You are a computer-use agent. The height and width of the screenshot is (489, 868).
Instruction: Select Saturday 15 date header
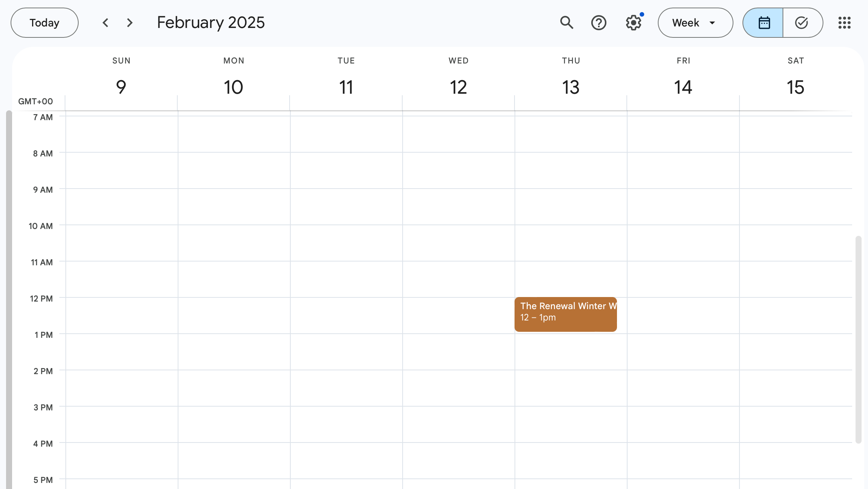coord(795,87)
